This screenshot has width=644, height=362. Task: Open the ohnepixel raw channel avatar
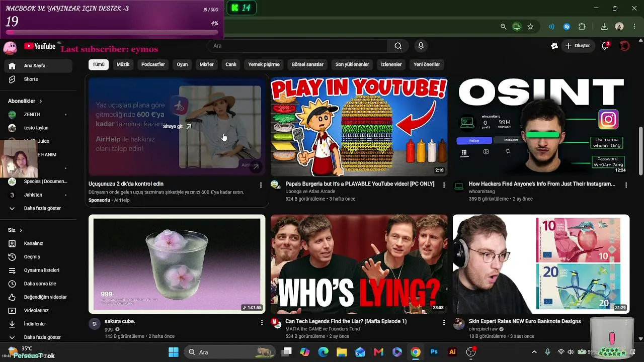point(459,323)
